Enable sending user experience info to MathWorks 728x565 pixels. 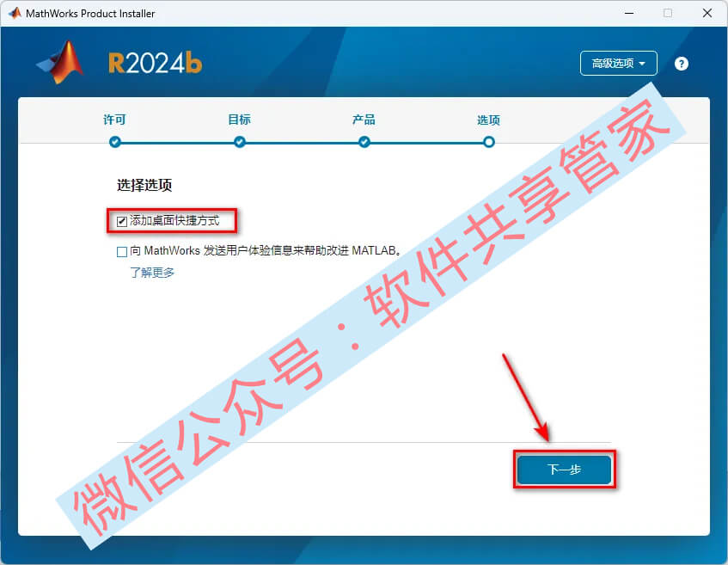[x=122, y=252]
